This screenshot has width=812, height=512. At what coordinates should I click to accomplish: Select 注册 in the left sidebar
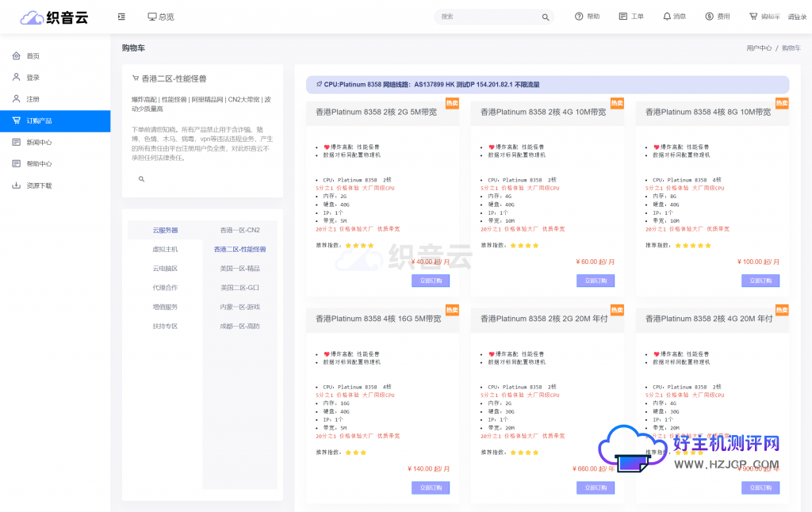pyautogui.click(x=32, y=98)
